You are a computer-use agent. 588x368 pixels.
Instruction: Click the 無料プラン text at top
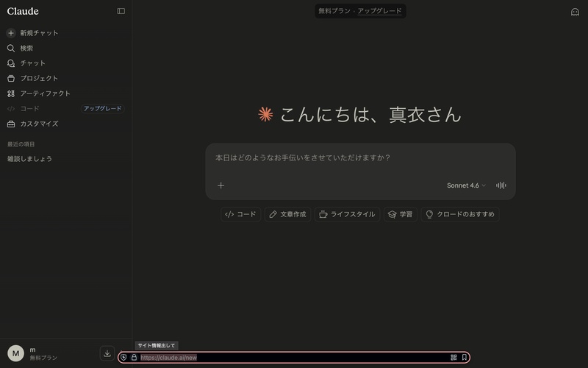[334, 11]
